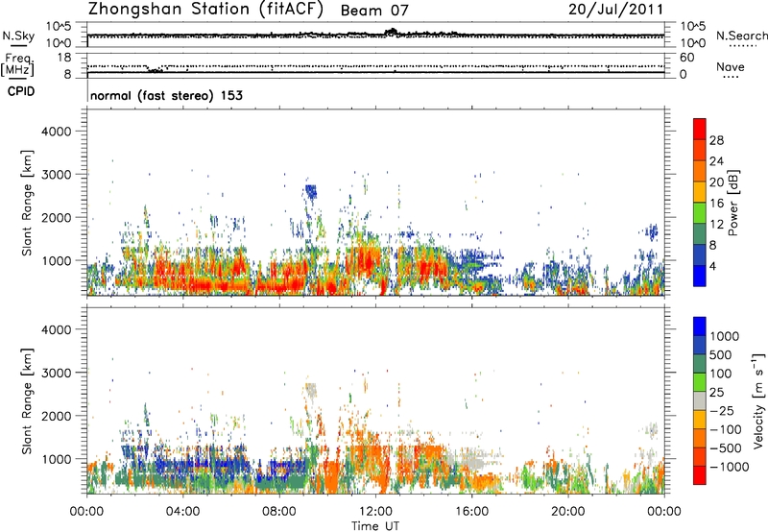
Task: Click '16' on the Power colorbar
Action: point(716,204)
